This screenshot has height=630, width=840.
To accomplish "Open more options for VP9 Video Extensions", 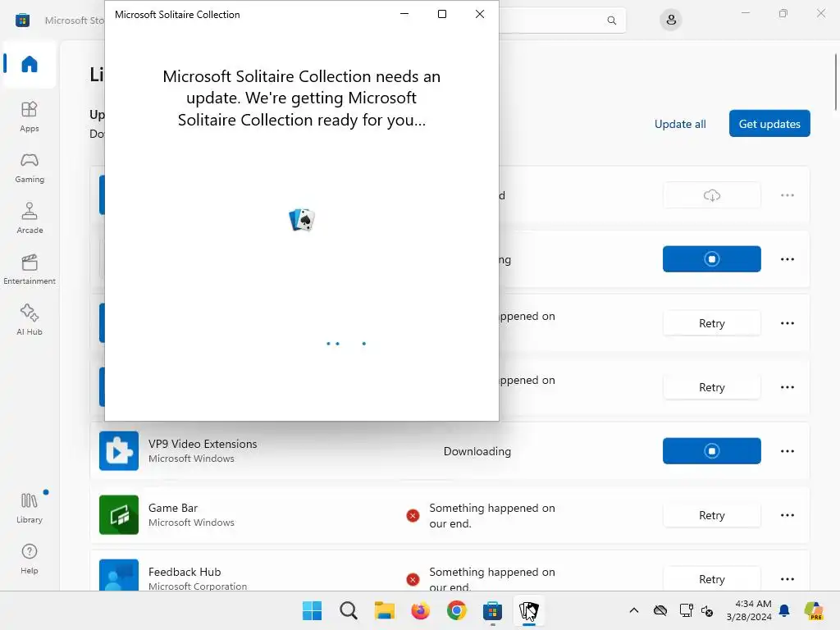I will [787, 451].
